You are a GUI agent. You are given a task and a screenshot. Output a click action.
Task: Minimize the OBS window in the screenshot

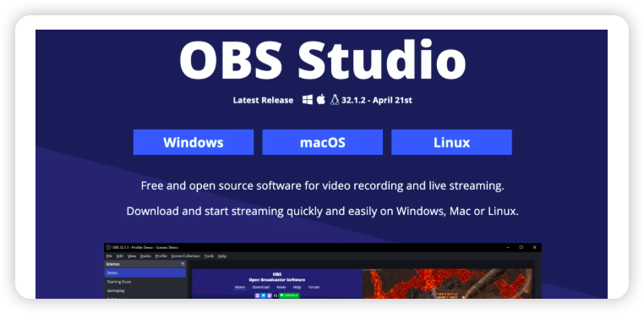507,247
